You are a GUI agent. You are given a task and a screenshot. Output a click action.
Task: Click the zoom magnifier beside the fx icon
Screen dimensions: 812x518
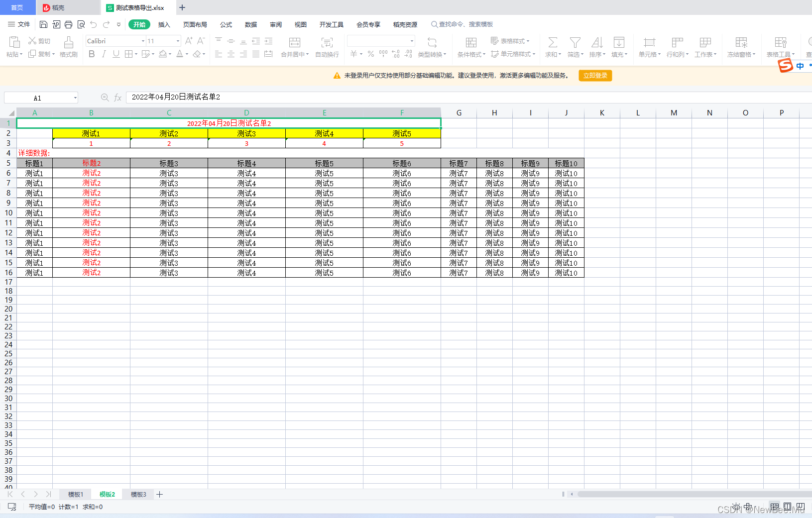coord(105,98)
